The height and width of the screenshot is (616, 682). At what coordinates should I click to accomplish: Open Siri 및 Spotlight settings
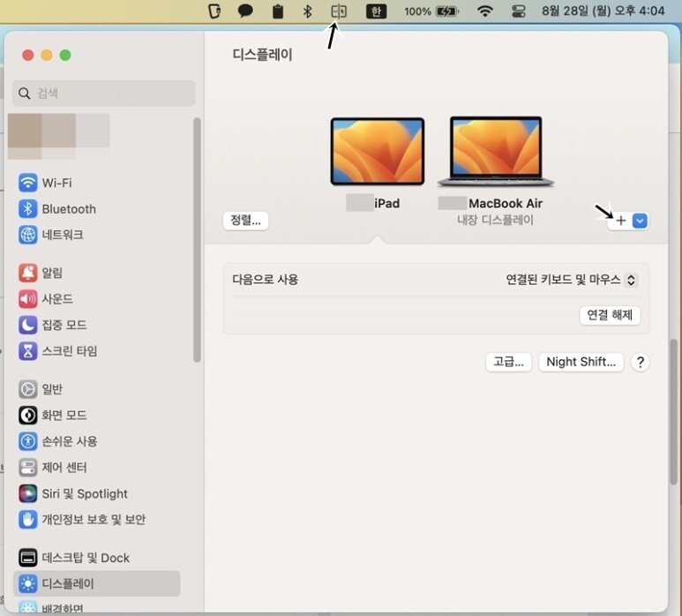[x=73, y=493]
